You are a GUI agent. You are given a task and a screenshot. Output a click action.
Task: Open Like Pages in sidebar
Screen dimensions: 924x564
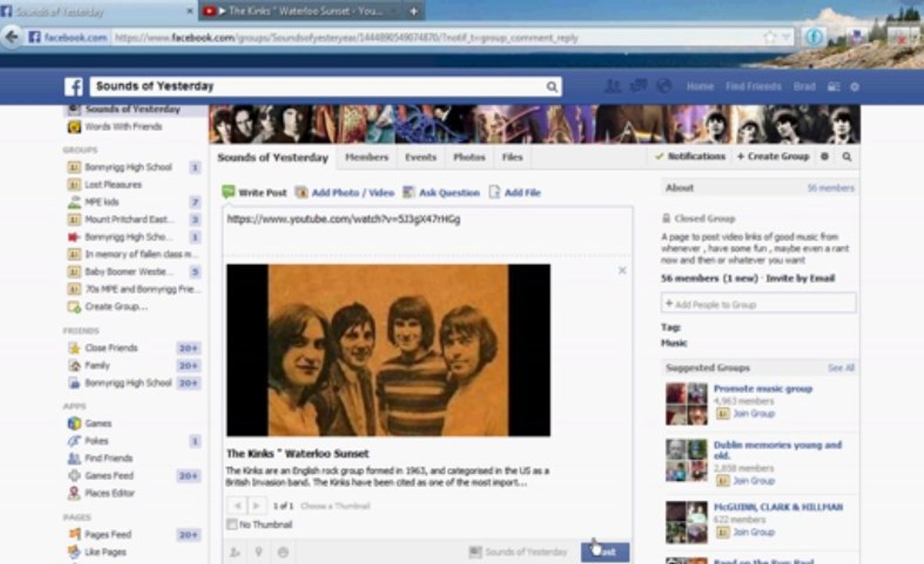click(106, 552)
